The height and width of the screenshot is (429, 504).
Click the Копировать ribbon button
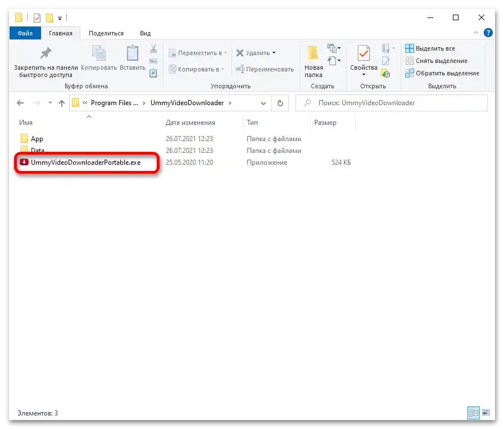point(99,58)
